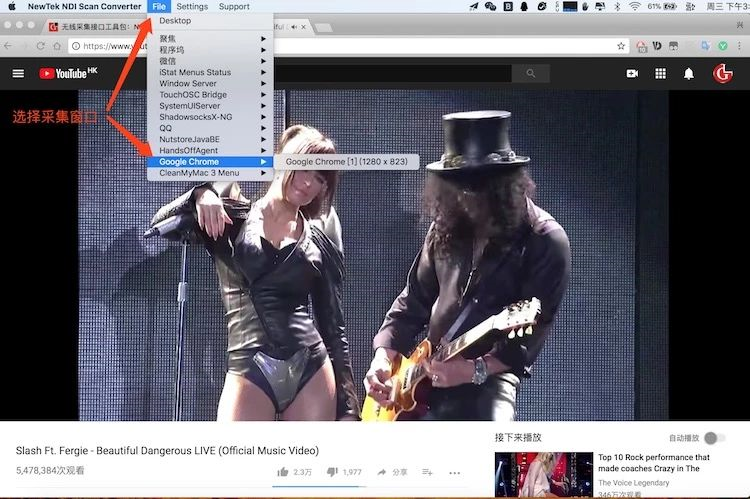This screenshot has height=499, width=750.
Task: Click the translate extension icon in Chrome
Action: click(x=706, y=46)
